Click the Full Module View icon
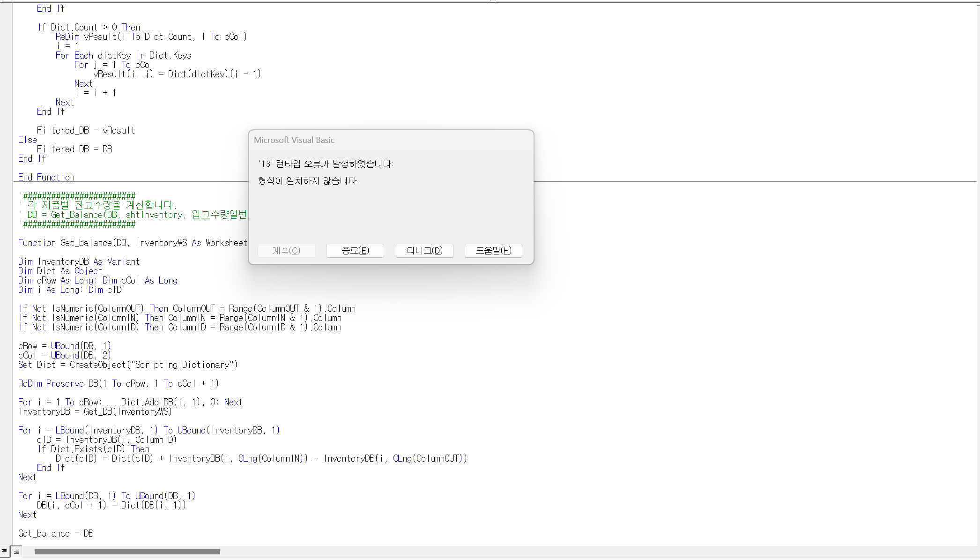Viewport: 980px width, 560px height. pyautogui.click(x=16, y=552)
